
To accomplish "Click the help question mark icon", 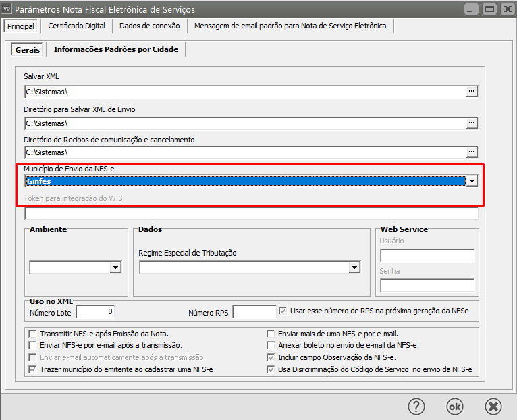I will click(416, 406).
